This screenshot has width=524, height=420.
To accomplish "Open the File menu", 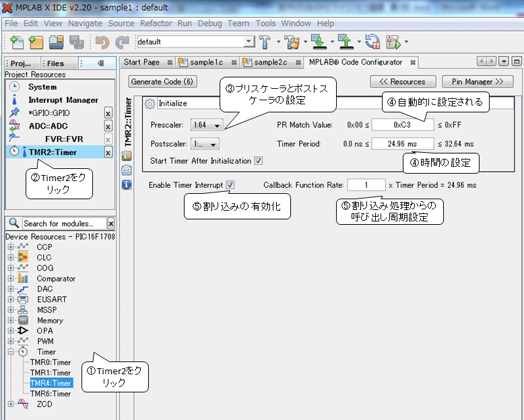I will (11, 24).
